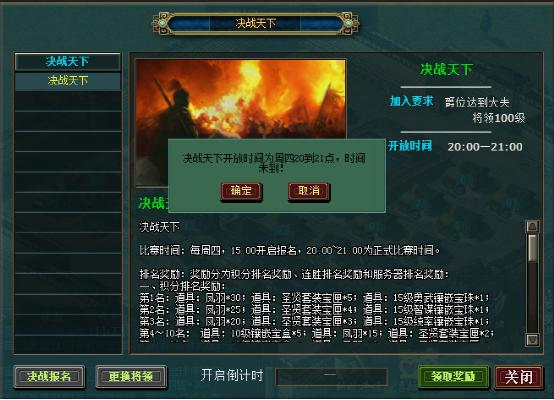Click the 开放时间 20:00—21:00 time text

[x=485, y=147]
